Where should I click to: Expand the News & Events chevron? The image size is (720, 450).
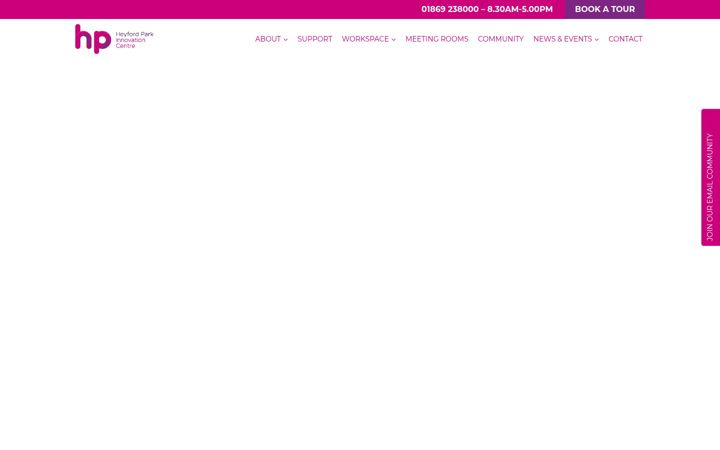pyautogui.click(x=596, y=39)
